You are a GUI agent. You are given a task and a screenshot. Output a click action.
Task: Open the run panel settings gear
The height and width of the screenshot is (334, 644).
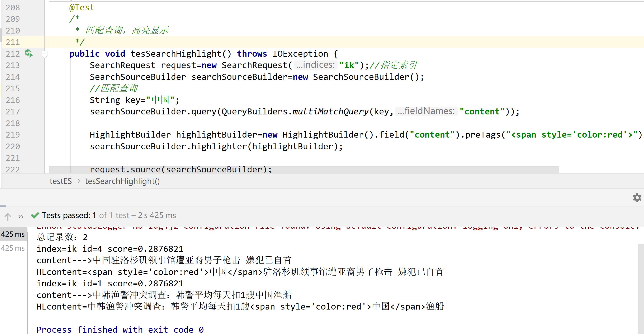pos(637,198)
